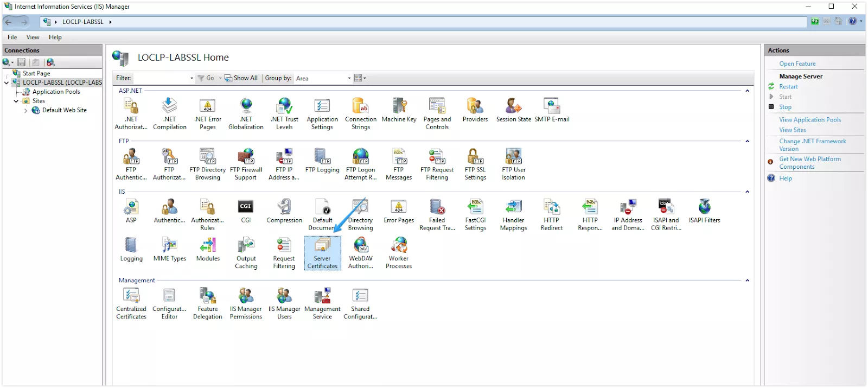Open the Compression feature
The height and width of the screenshot is (388, 868).
[284, 211]
